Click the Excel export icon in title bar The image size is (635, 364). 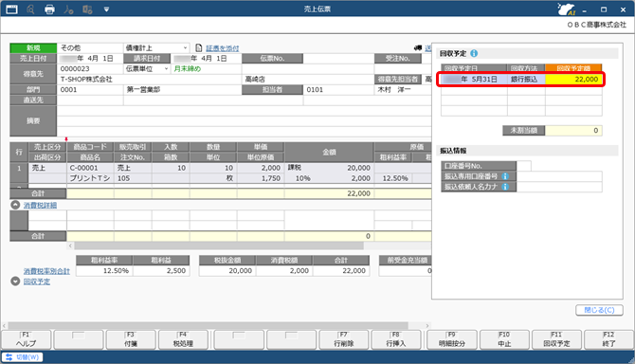[87, 9]
